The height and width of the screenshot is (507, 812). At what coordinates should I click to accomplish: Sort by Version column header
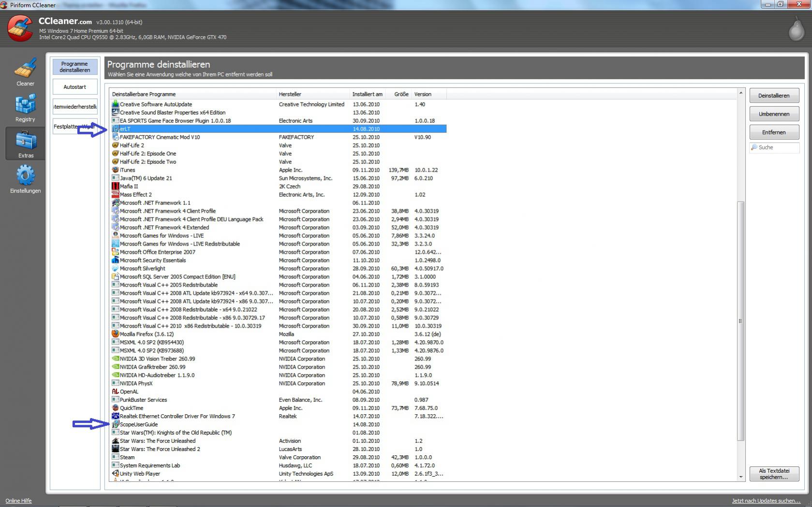[429, 94]
